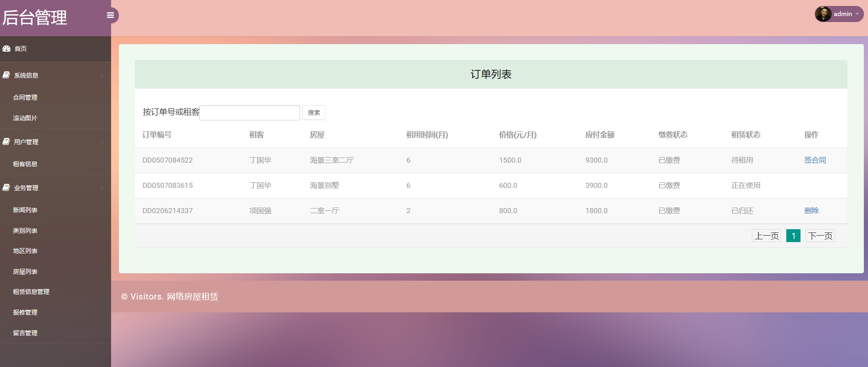868x367 pixels.
Task: Click the book icon next to 系统信息
Action: 6,75
